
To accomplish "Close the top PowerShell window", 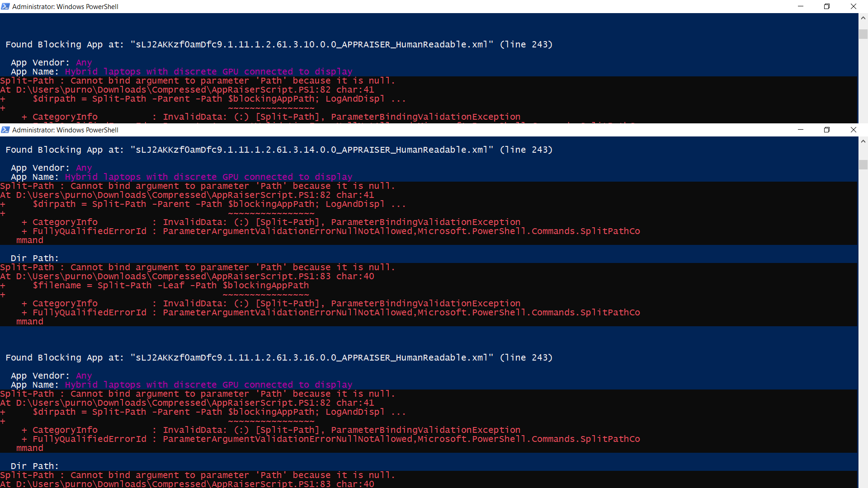I will [853, 6].
